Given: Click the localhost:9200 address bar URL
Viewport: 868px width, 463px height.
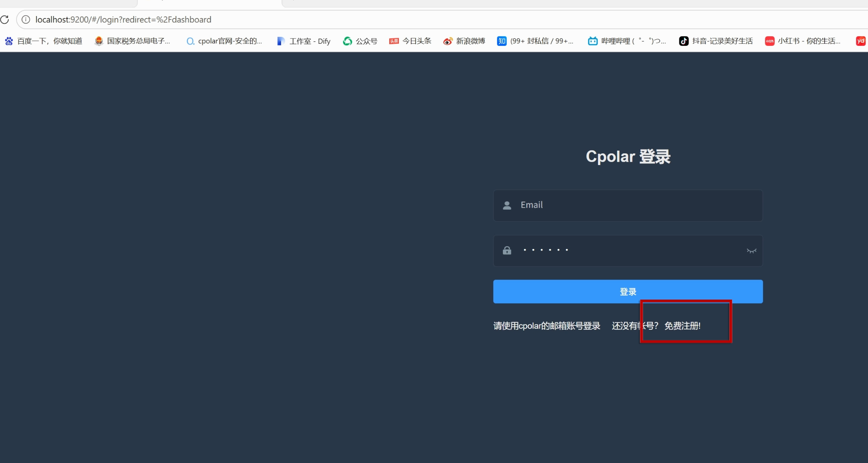Looking at the screenshot, I should click(x=123, y=20).
